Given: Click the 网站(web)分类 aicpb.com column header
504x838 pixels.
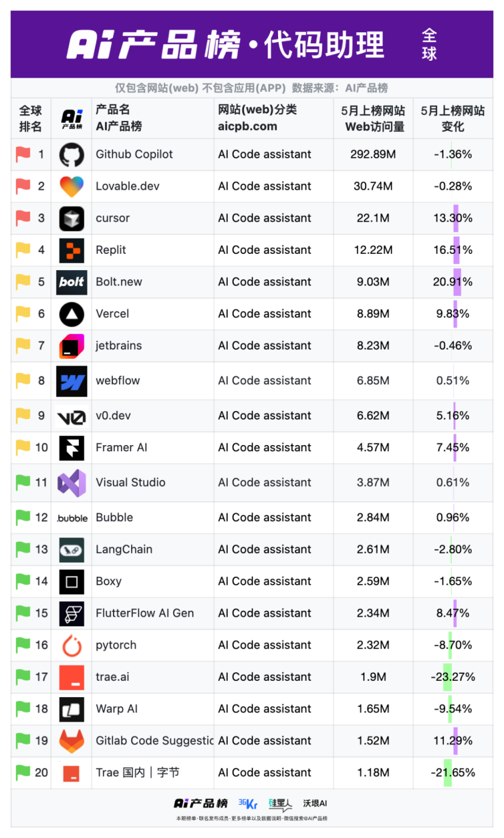Looking at the screenshot, I should coord(257,118).
